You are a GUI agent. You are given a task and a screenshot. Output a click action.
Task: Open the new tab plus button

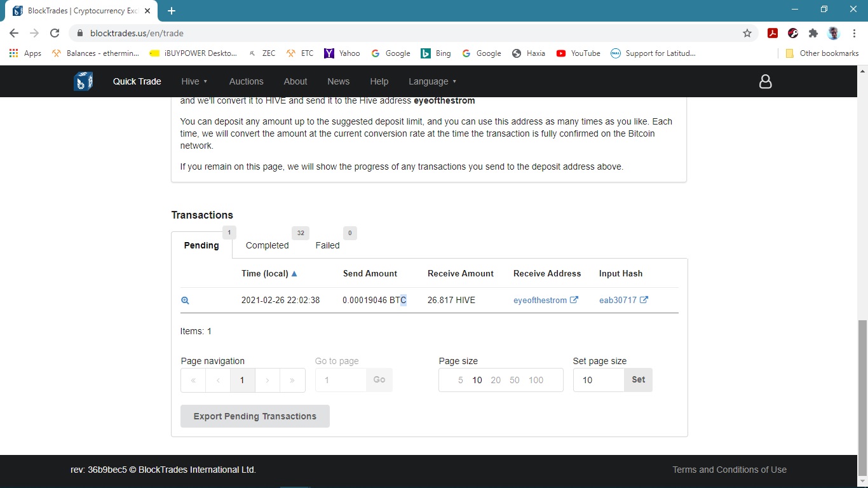[x=172, y=11]
